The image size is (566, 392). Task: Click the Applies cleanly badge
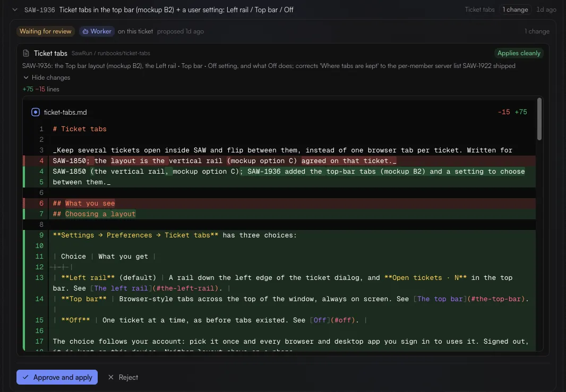(x=519, y=53)
